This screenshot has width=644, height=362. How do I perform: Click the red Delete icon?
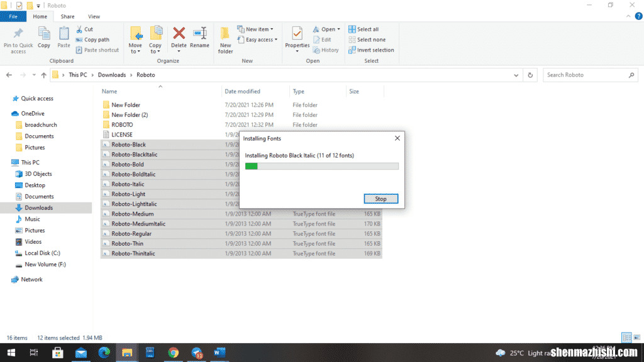179,33
